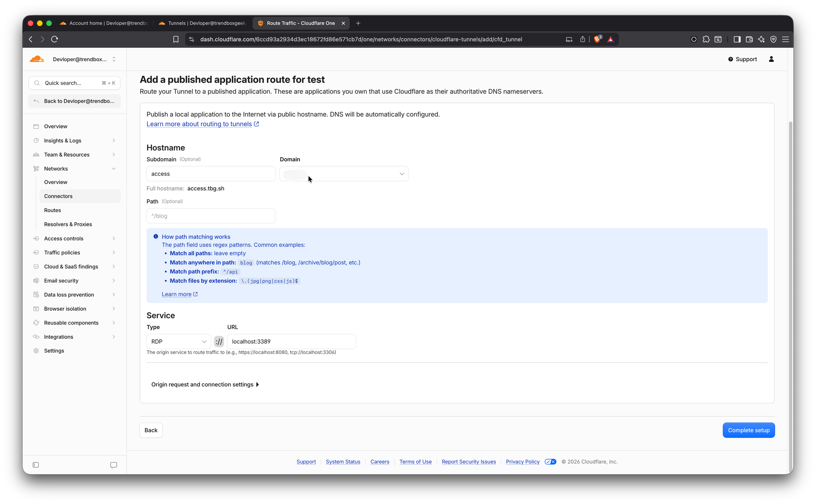Open the user profile icon
This screenshot has width=816, height=504.
point(771,59)
